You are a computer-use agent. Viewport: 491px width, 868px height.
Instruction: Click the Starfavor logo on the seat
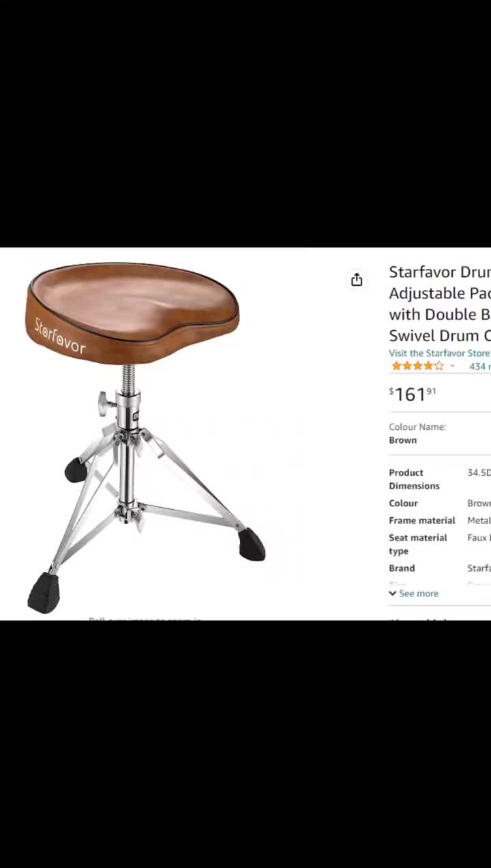pos(60,335)
